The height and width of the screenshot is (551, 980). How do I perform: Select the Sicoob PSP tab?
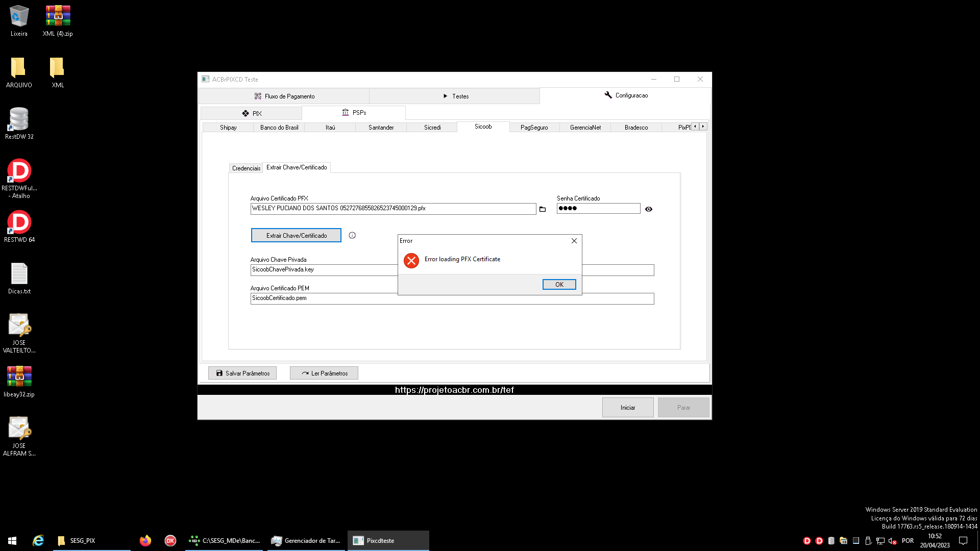pos(483,127)
